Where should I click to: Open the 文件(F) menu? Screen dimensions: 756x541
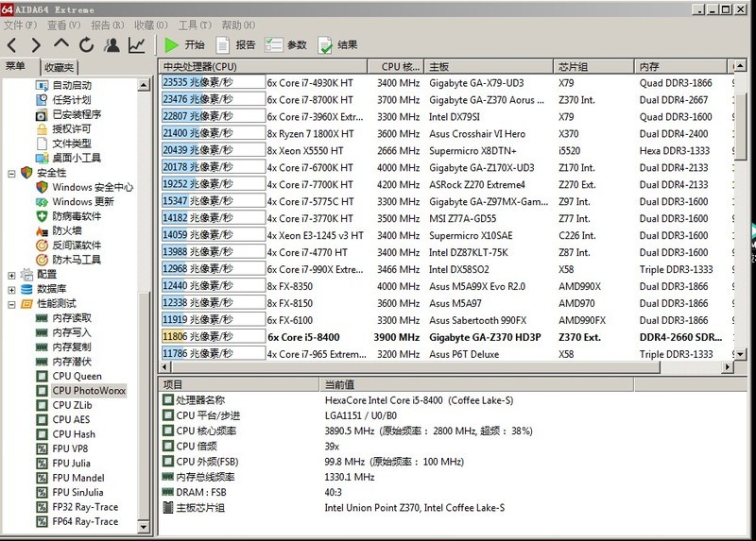tap(20, 25)
